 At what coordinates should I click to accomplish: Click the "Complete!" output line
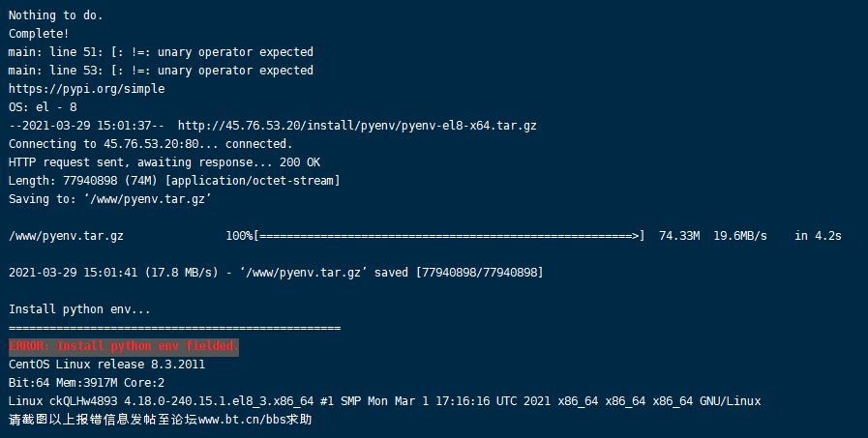(39, 34)
